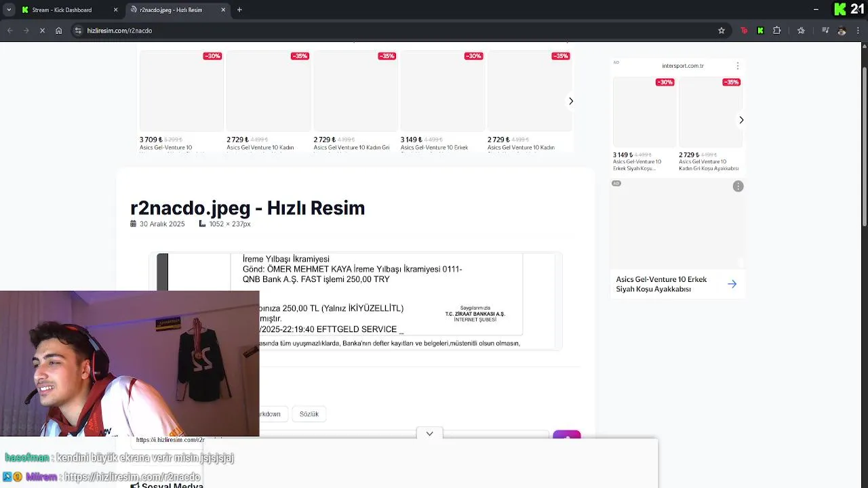Viewport: 868px width, 488px height.
Task: Open the Kick extension icon in toolbar
Action: [760, 30]
